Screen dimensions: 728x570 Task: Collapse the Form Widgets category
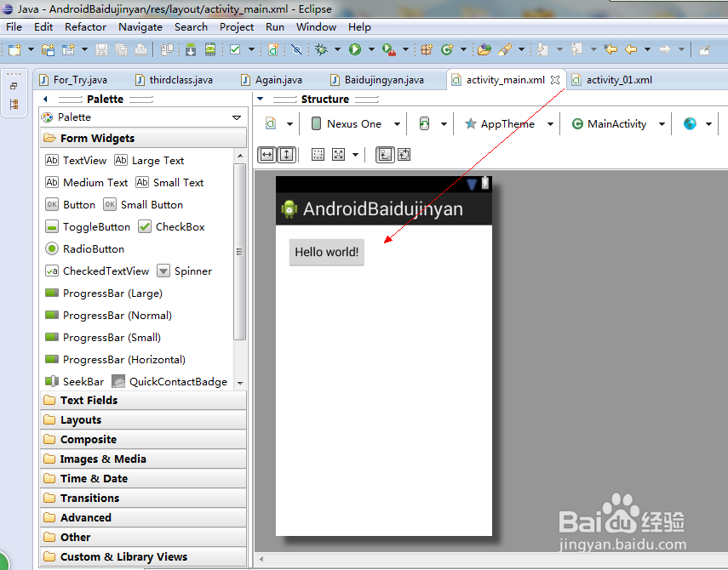[143, 138]
